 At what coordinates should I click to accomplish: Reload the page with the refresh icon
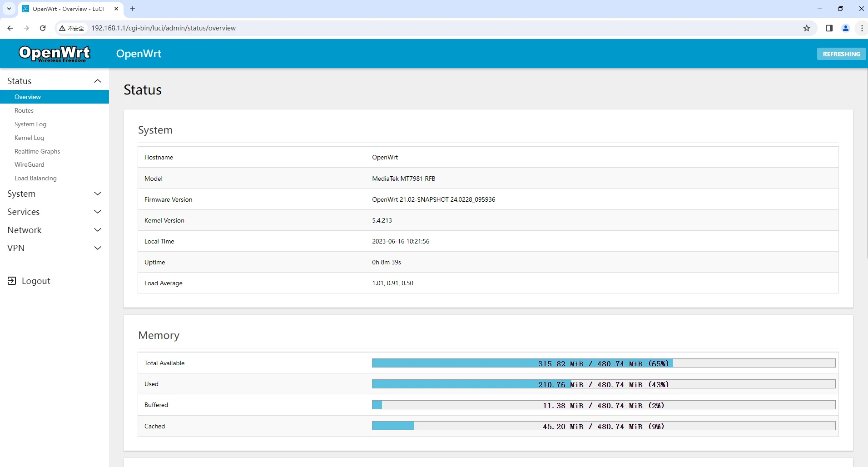(43, 28)
